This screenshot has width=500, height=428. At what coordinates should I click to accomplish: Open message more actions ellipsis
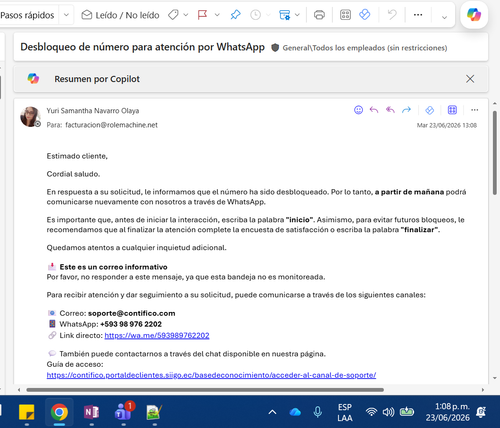(475, 110)
